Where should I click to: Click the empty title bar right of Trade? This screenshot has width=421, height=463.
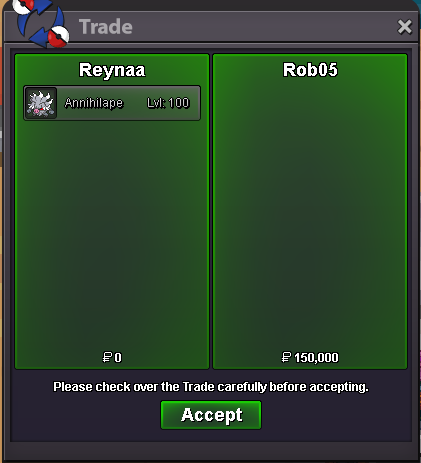point(263,27)
